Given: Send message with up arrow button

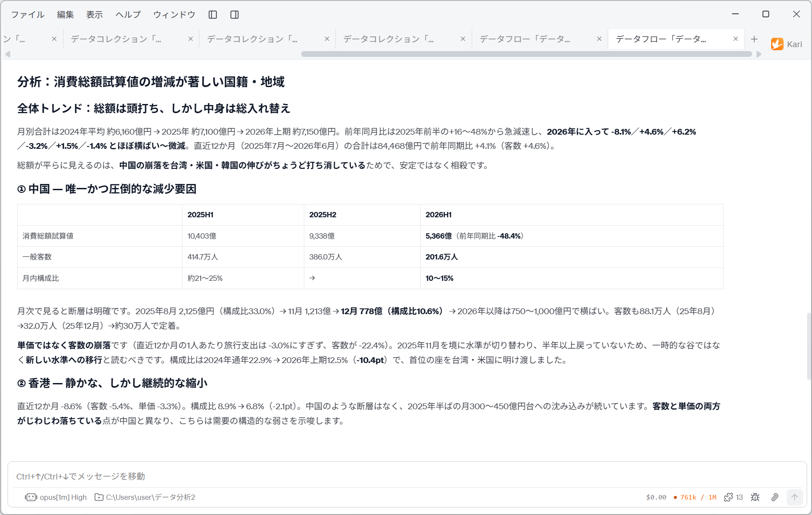Looking at the screenshot, I should point(795,497).
